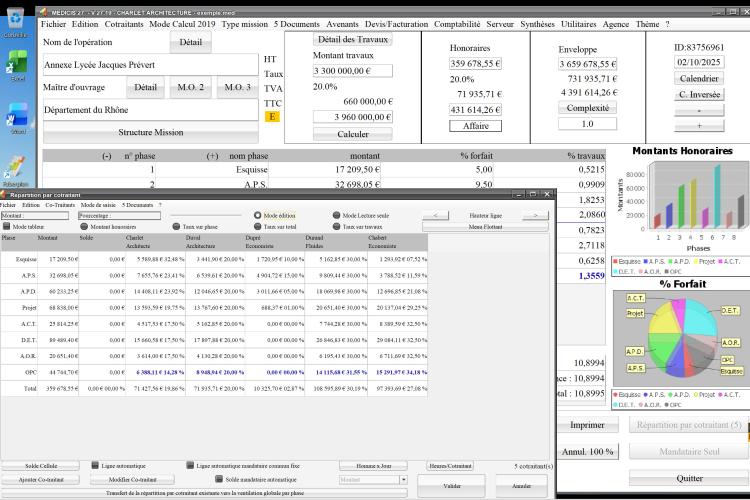Image resolution: width=750 pixels, height=500 pixels.
Task: Enable Mode tableur checkbox
Action: click(x=7, y=226)
